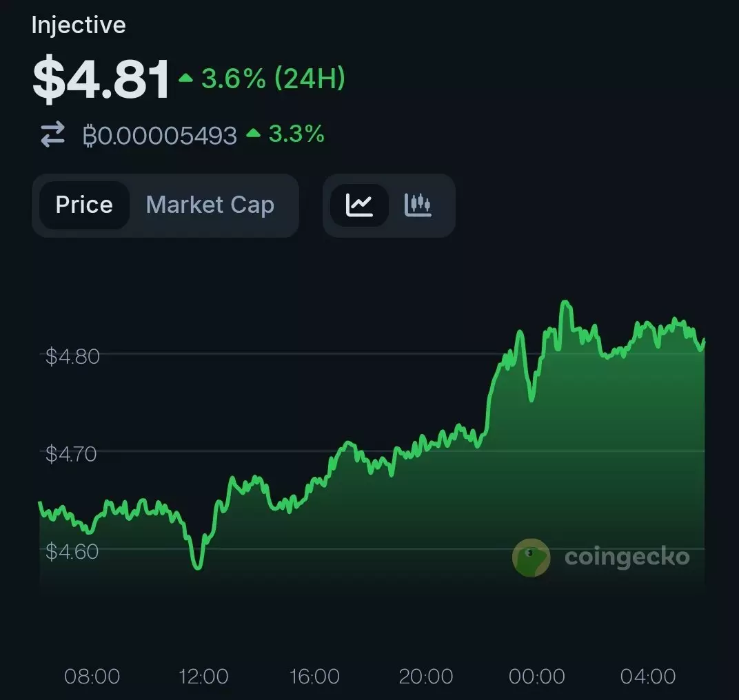The image size is (739, 700).
Task: Click the 12:00 time axis label
Action: point(203,676)
